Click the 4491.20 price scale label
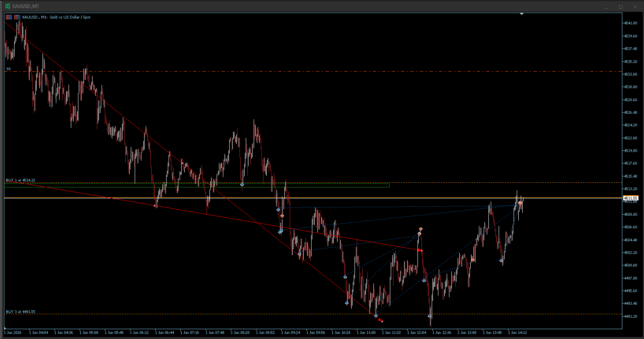Viewport: 644px width, 339px height. [631, 317]
